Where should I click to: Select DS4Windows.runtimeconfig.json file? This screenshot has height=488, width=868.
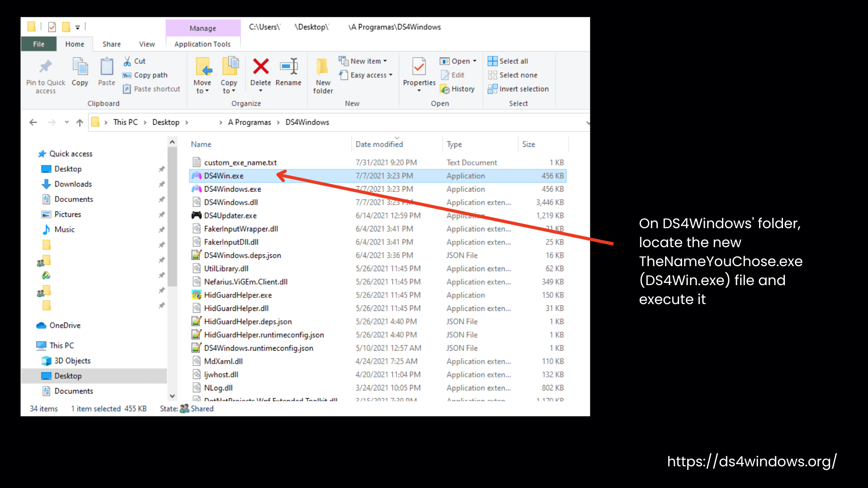click(x=259, y=348)
